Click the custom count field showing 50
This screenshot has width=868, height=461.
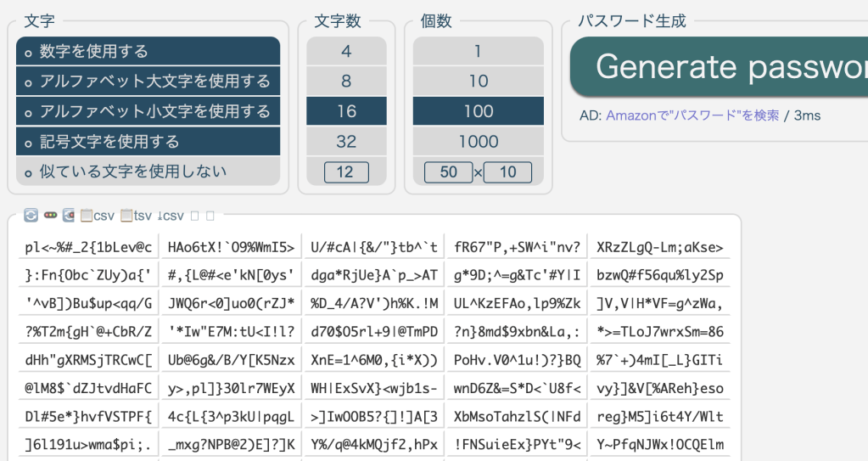pos(448,172)
